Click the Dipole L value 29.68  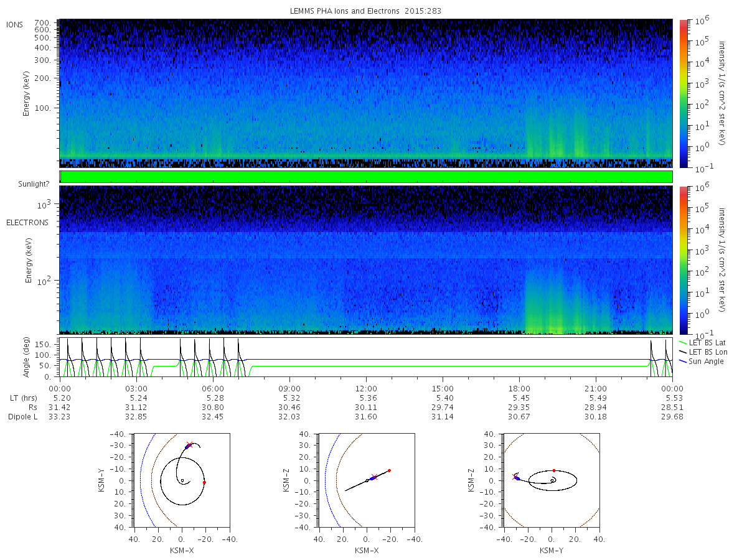coord(673,417)
